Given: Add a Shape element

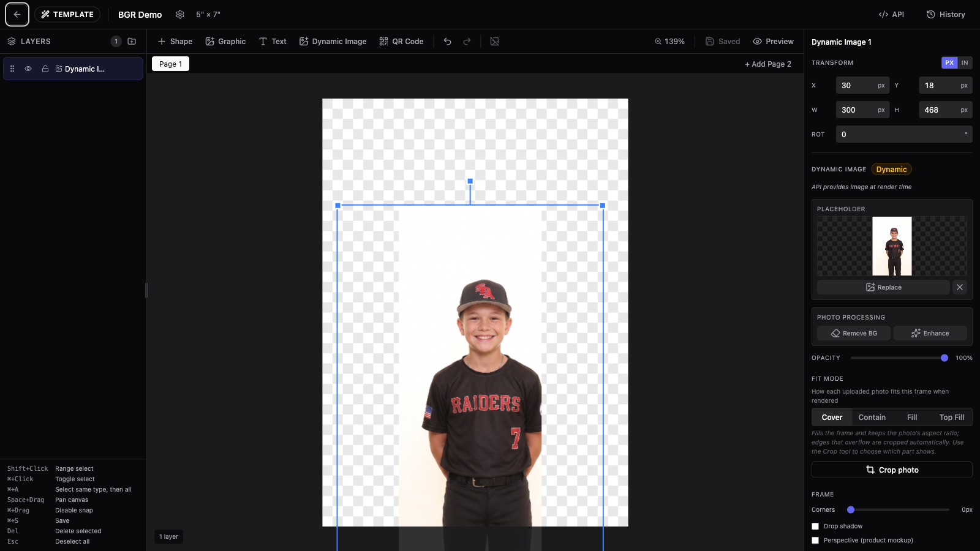Looking at the screenshot, I should point(175,42).
